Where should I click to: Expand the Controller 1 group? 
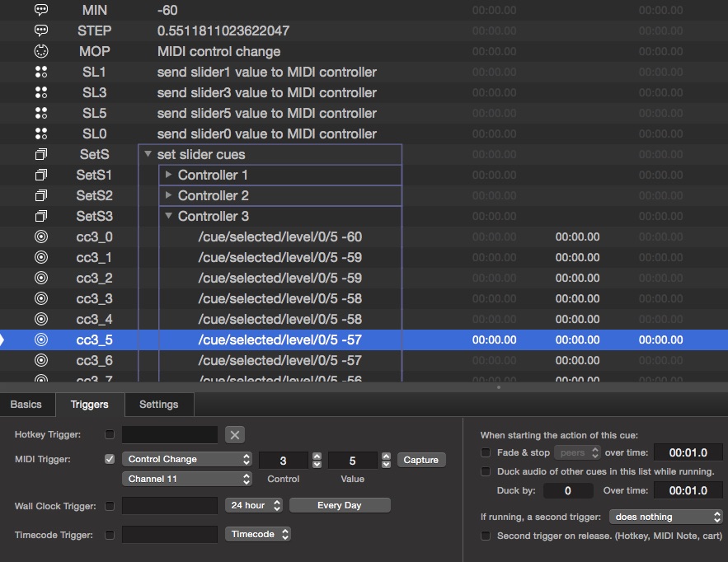click(x=168, y=176)
